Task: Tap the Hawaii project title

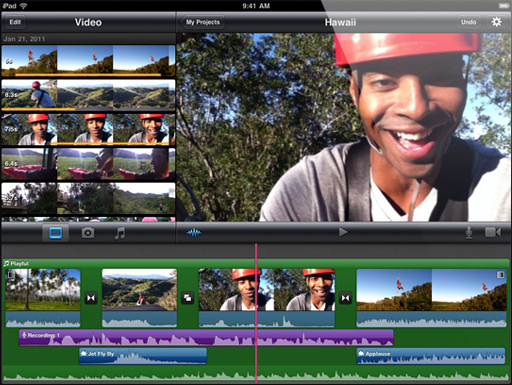Action: [340, 22]
